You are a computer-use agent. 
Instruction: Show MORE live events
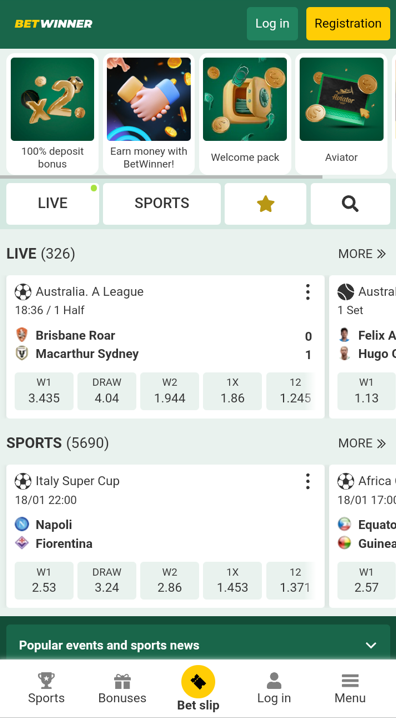pos(362,254)
